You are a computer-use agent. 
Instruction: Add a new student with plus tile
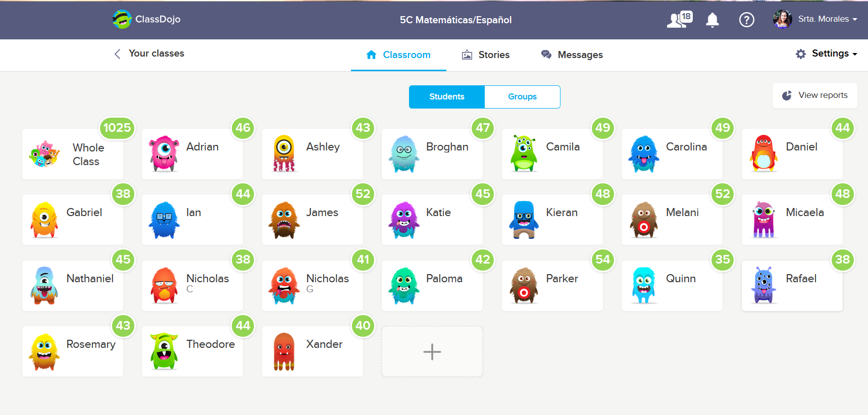click(x=432, y=351)
